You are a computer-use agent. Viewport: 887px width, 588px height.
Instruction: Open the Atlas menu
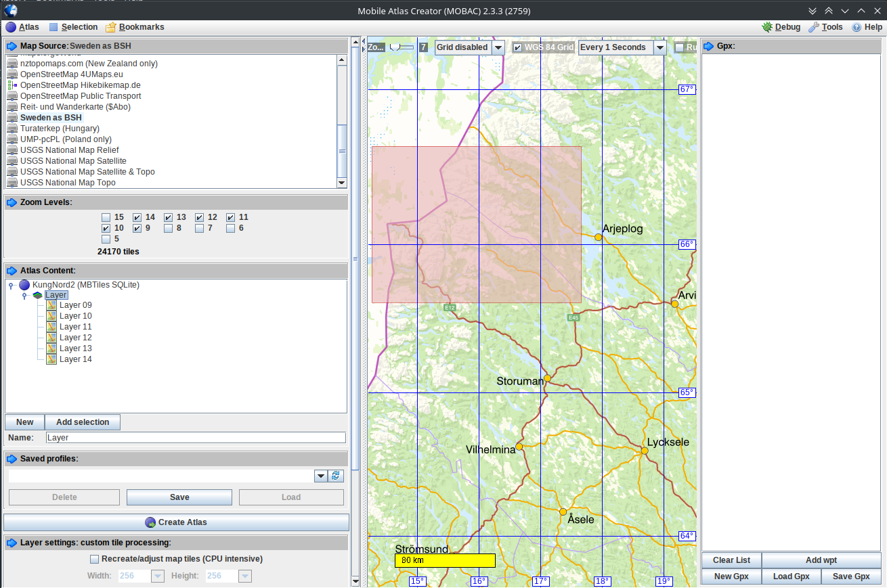click(22, 27)
